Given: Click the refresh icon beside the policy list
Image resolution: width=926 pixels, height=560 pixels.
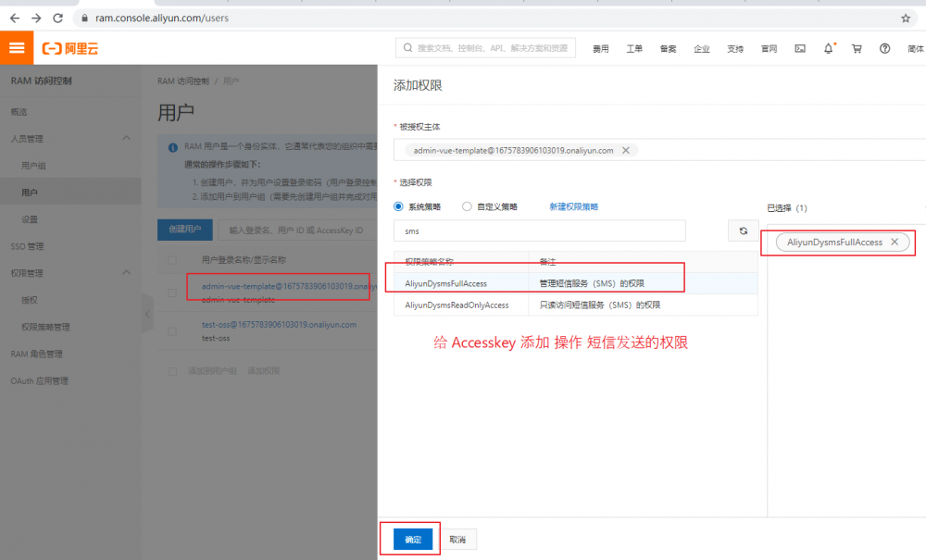Looking at the screenshot, I should [x=744, y=230].
